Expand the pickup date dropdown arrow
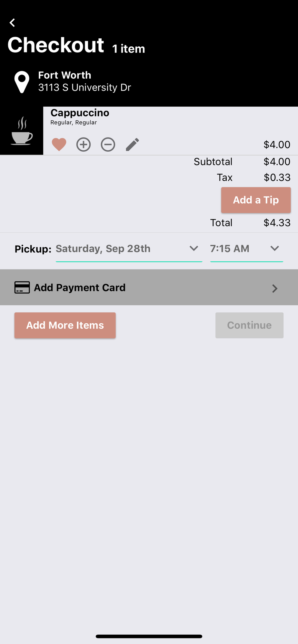This screenshot has width=298, height=644. click(194, 248)
